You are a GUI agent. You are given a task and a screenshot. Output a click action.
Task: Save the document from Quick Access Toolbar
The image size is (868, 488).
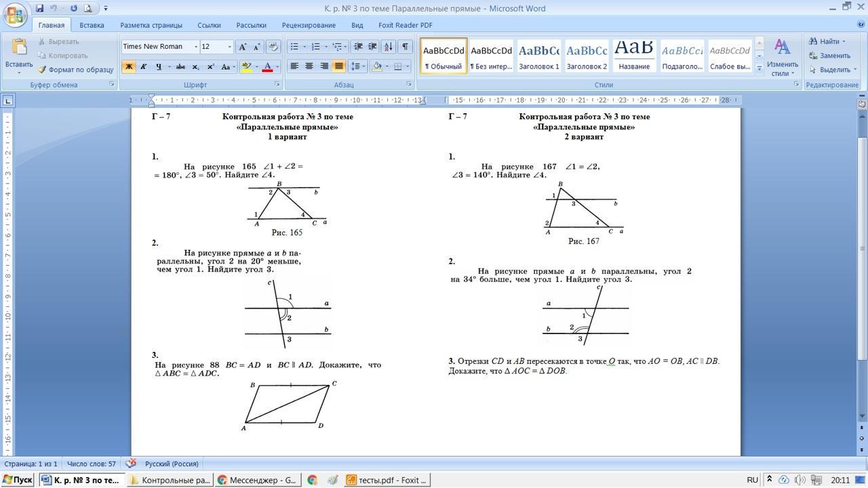pos(39,8)
